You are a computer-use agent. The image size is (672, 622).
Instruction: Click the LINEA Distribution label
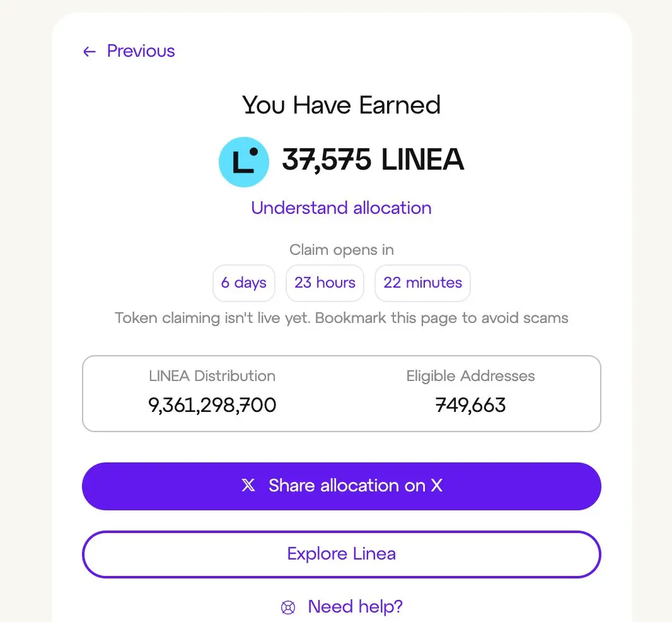tap(212, 376)
